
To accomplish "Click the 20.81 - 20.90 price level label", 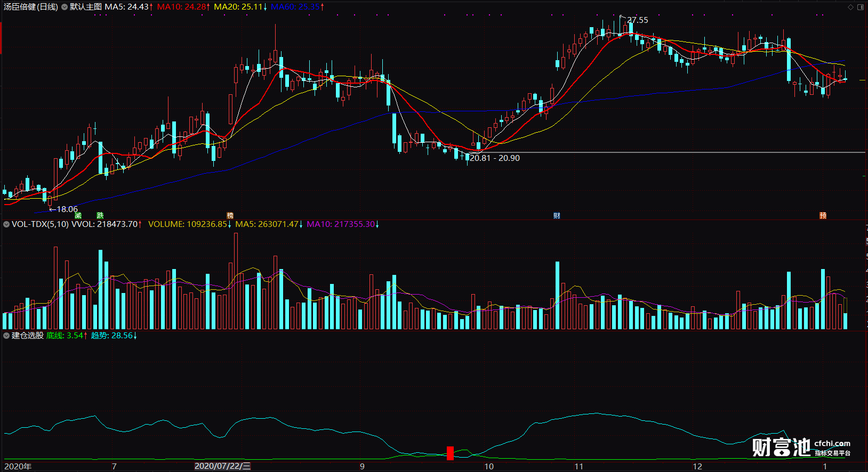I will coord(494,158).
